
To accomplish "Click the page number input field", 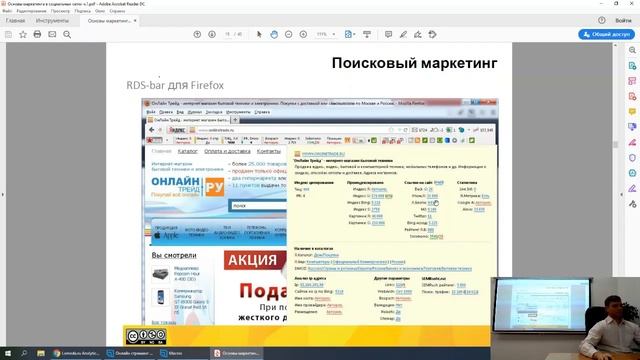I will [x=228, y=34].
